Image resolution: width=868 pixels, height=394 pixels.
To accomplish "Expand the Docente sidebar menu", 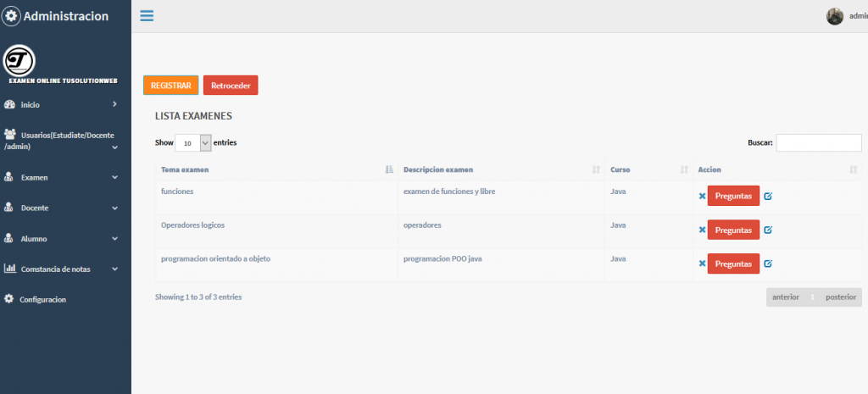I will click(x=59, y=208).
